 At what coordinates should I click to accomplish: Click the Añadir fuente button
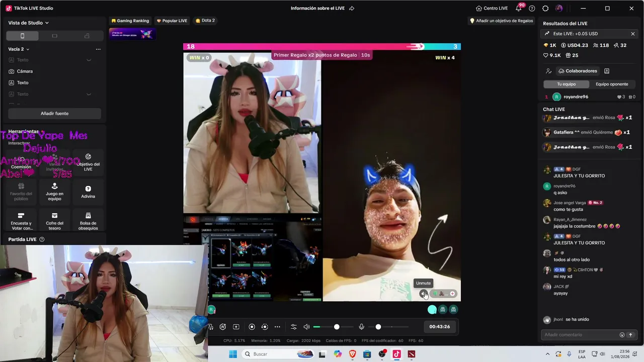click(54, 114)
